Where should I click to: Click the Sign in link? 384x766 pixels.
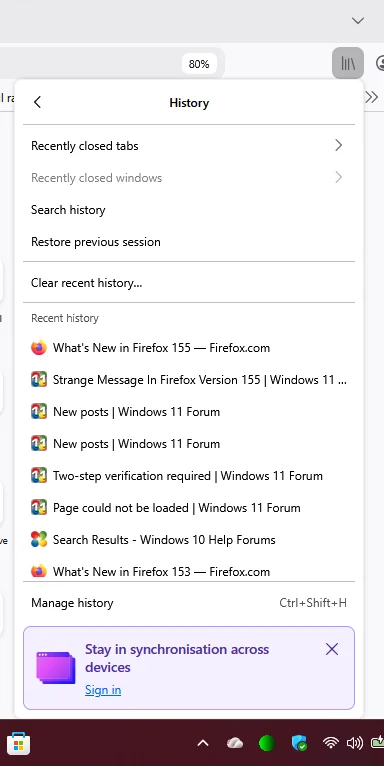point(103,690)
